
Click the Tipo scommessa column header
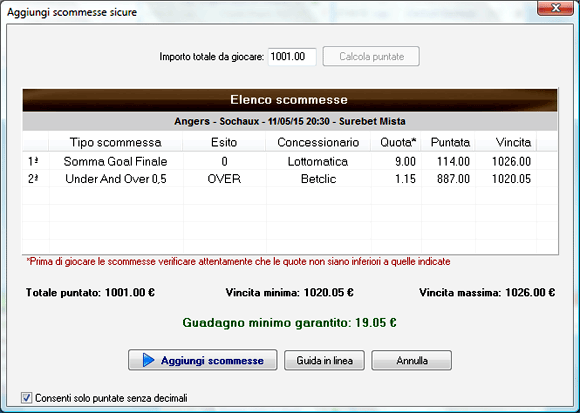click(115, 142)
